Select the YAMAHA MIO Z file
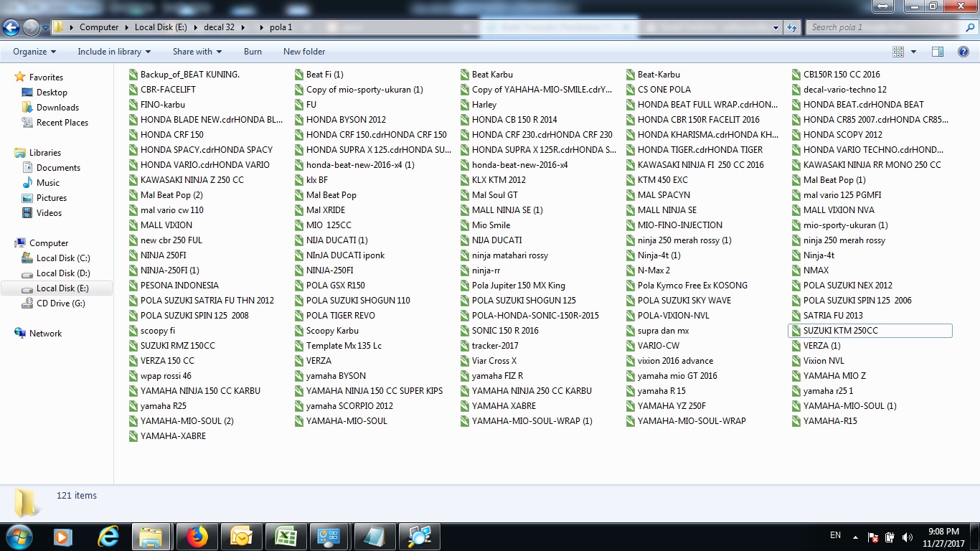The image size is (980, 551). [829, 376]
